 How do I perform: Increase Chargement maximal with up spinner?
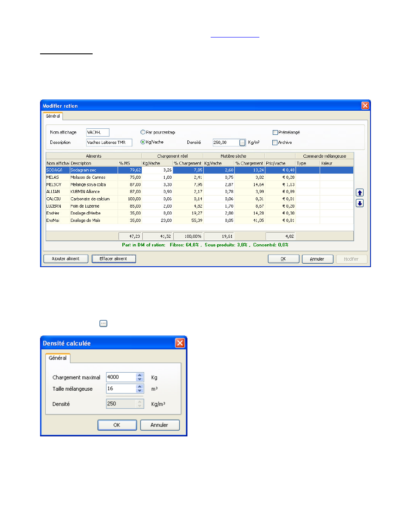140,375
